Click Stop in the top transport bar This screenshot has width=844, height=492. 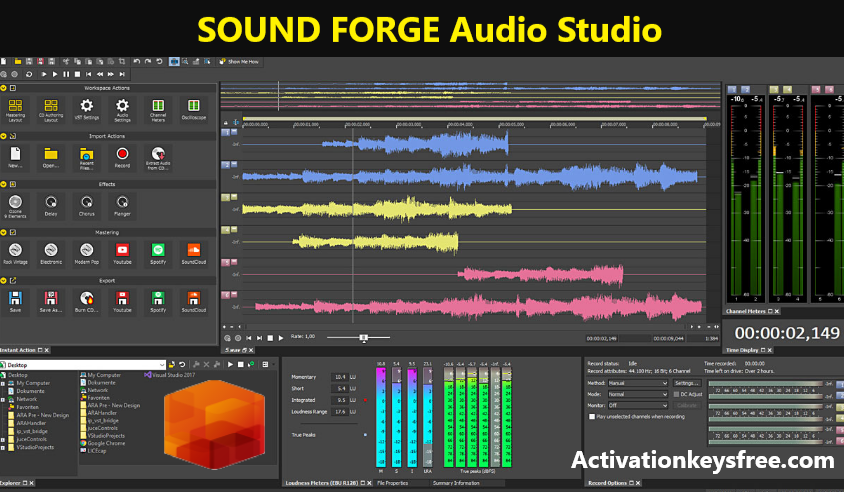(77, 74)
